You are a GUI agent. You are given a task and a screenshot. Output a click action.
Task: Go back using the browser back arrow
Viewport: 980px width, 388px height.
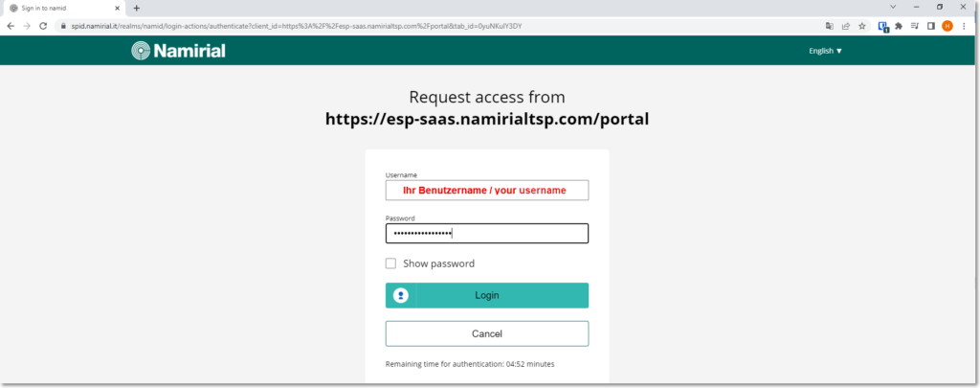pos(11,26)
